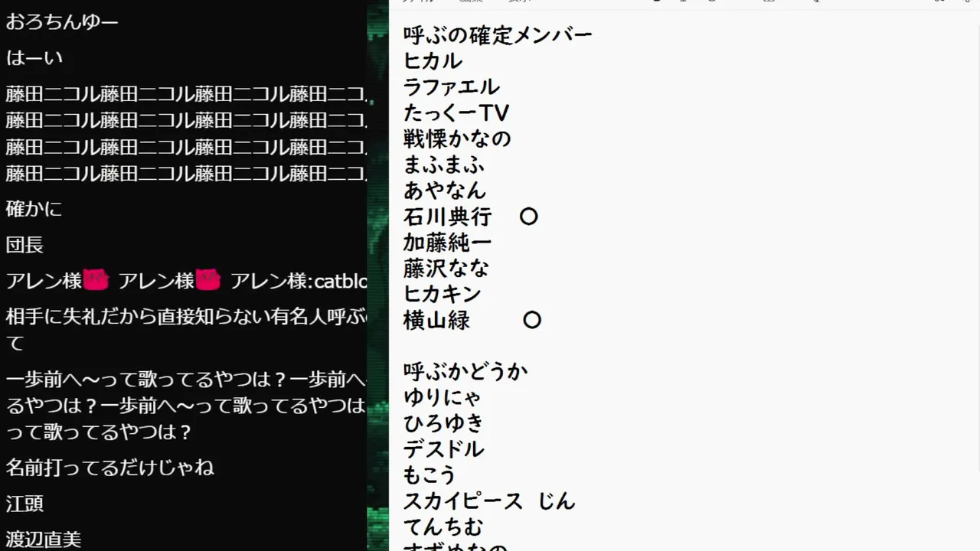Click the circle mark beside 横山緑

[532, 320]
